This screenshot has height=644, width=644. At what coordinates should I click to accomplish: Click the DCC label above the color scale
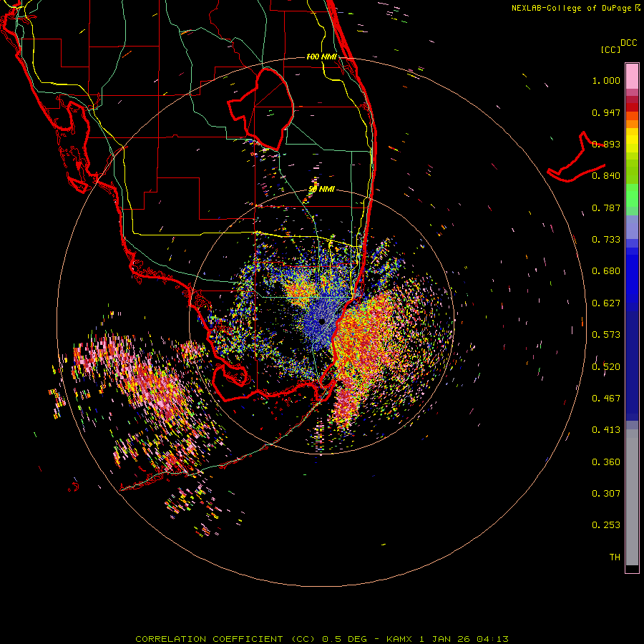point(628,42)
